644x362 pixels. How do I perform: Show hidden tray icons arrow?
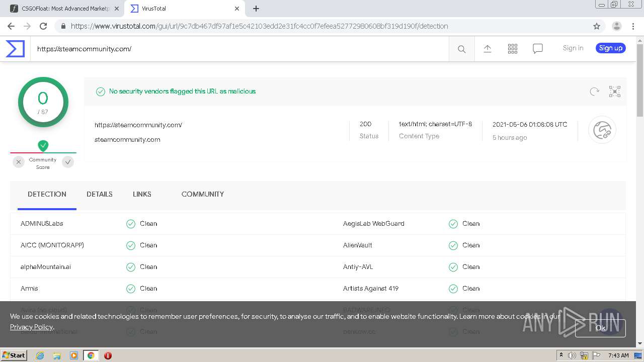tap(561, 355)
